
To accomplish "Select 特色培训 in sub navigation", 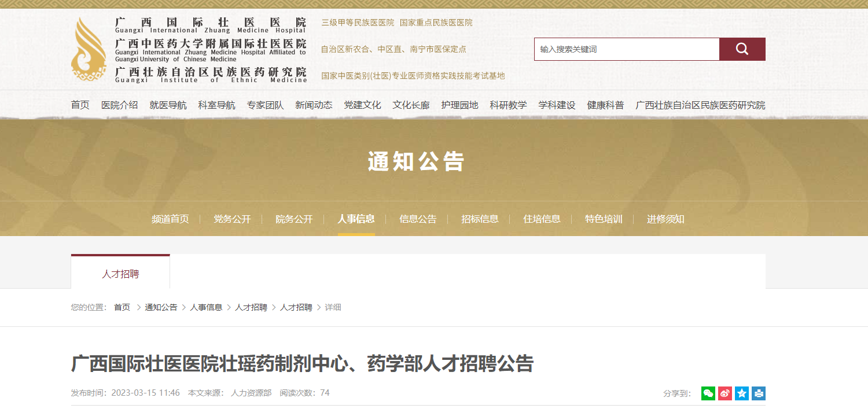I will 604,219.
